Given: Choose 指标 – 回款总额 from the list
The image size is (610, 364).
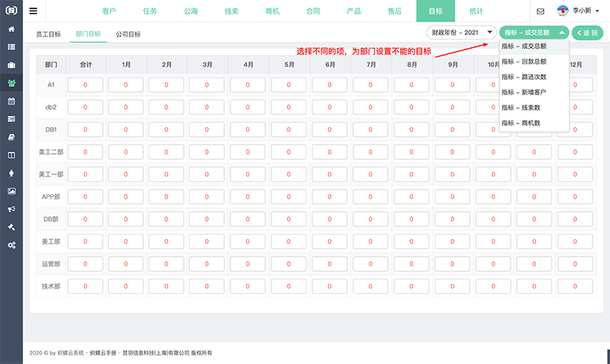Looking at the screenshot, I should 534,62.
